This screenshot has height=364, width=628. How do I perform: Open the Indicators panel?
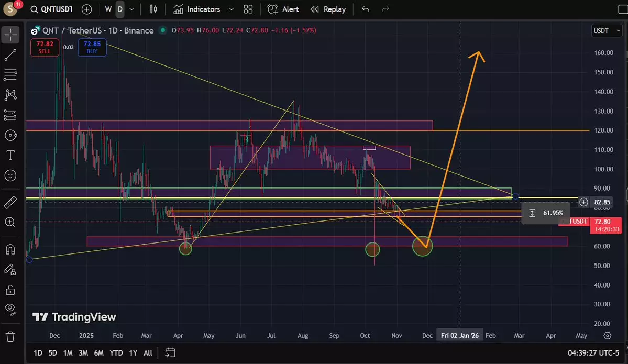click(197, 9)
